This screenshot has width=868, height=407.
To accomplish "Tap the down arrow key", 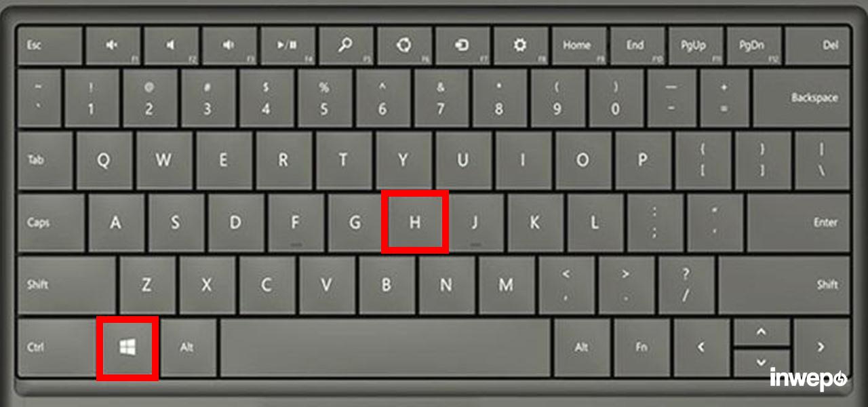I will [762, 363].
